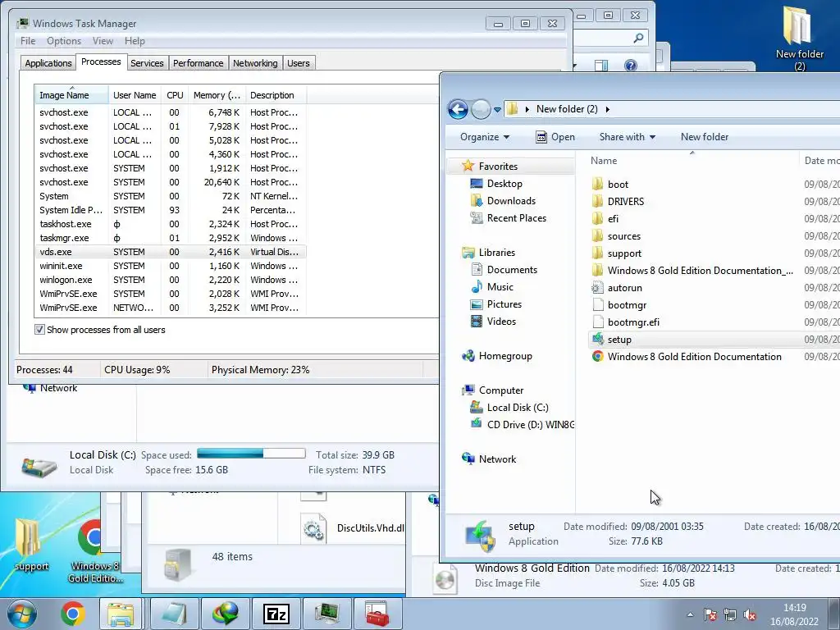Viewport: 840px width, 630px height.
Task: Open the Share with dropdown
Action: click(628, 137)
